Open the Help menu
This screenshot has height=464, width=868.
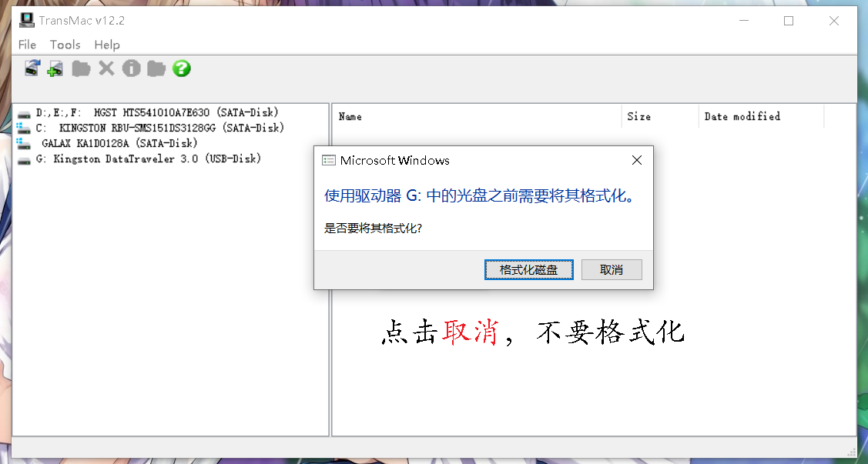107,45
